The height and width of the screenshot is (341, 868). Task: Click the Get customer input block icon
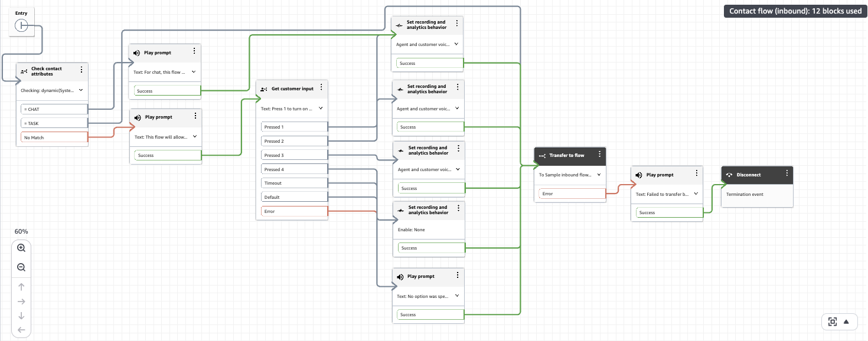[264, 89]
